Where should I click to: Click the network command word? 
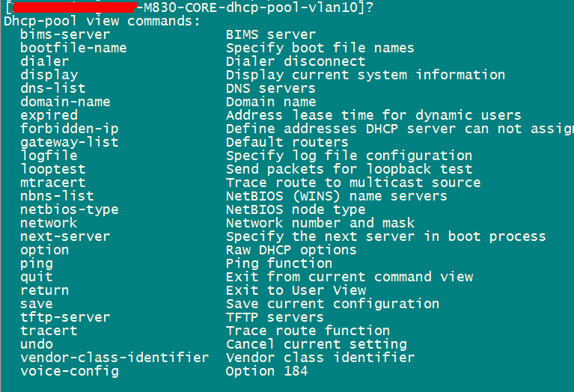49,223
